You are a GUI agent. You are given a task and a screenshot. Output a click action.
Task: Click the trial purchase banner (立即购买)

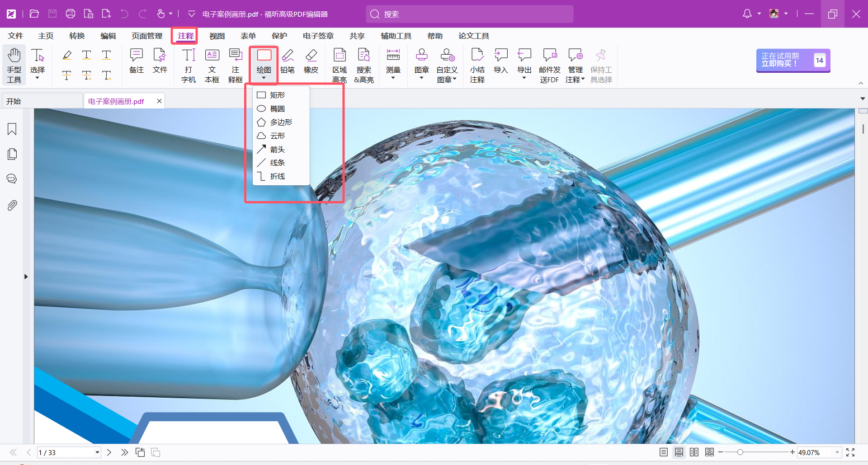coord(793,60)
